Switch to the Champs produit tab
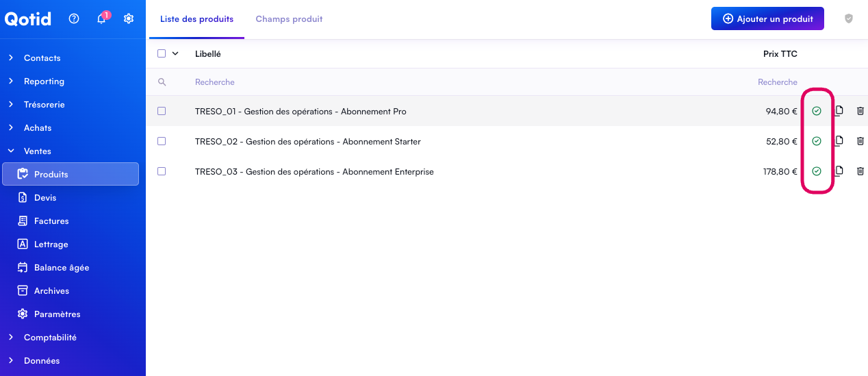The image size is (868, 376). click(x=289, y=19)
